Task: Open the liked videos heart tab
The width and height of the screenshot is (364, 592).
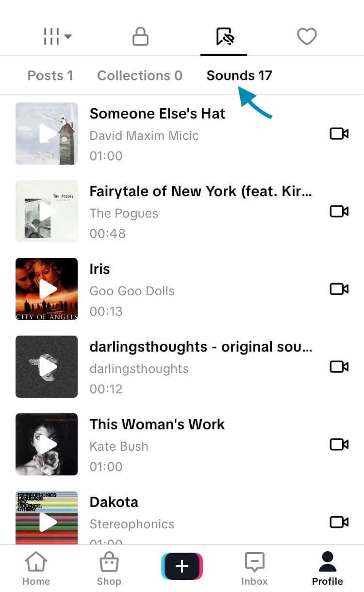Action: [307, 36]
